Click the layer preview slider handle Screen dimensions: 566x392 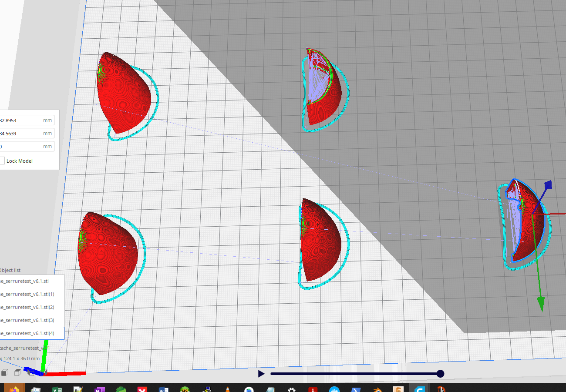click(440, 373)
